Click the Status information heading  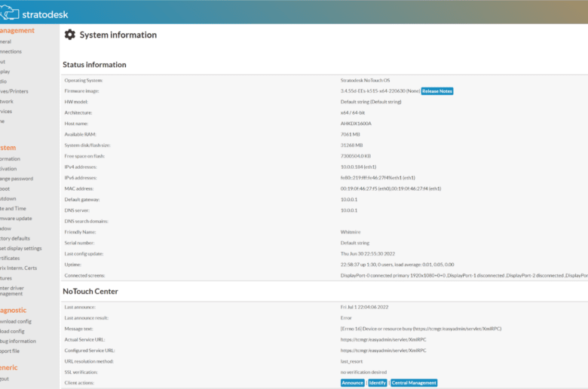coord(94,65)
